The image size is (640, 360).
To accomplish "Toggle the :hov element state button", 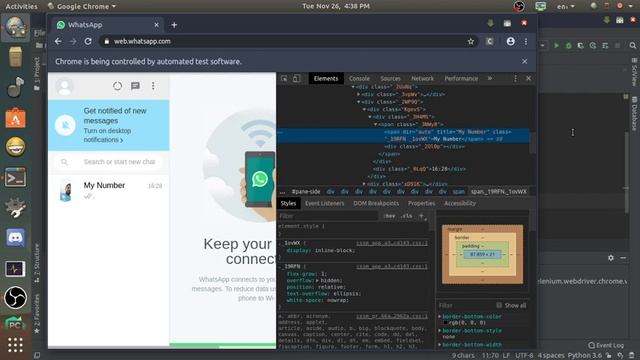I will point(389,216).
